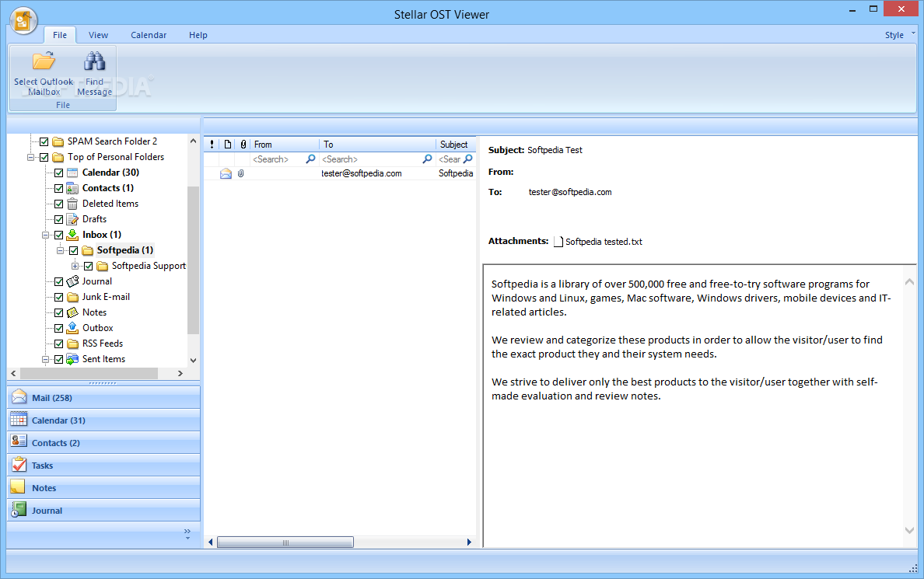Open the Calendar ribbon tab

pos(149,35)
